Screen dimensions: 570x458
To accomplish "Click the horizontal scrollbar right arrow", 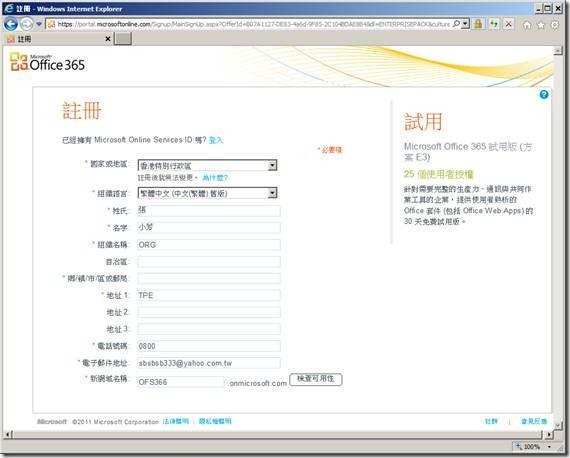I will [549, 434].
